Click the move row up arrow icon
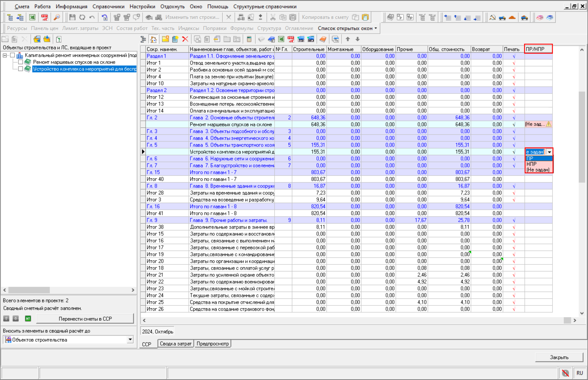Viewport: 588px width, 380px height. (348, 39)
